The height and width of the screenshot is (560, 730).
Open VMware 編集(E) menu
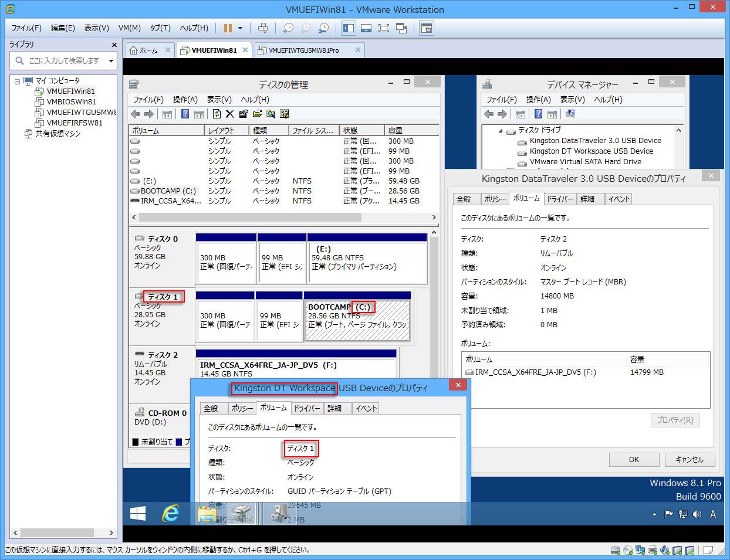coord(63,28)
